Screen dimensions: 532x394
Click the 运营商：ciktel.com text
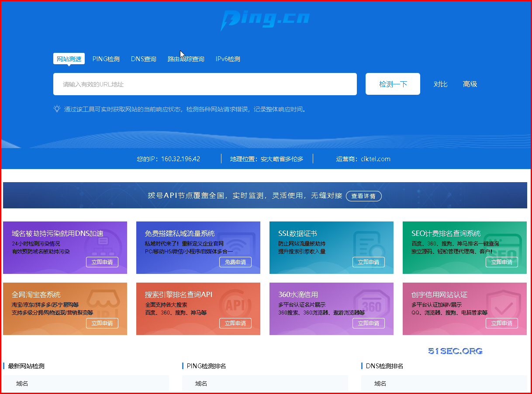click(x=363, y=159)
